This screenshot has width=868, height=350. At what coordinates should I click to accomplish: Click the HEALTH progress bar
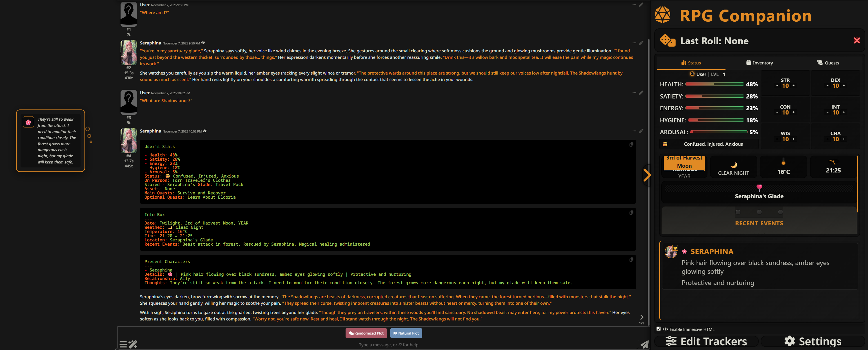[x=714, y=84]
